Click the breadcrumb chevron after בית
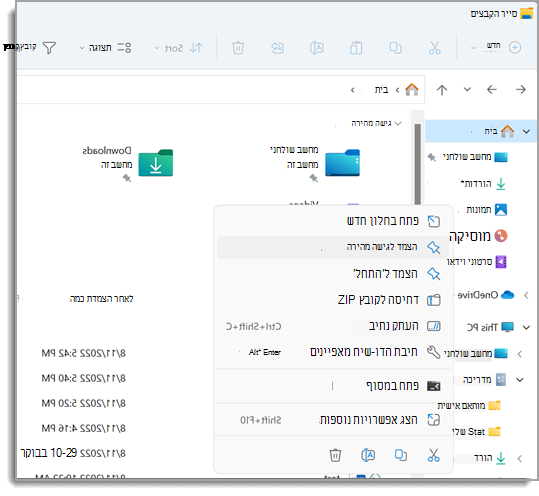 (x=353, y=90)
